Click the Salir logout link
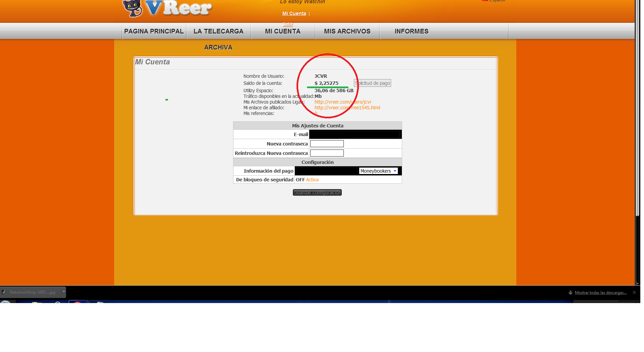 [x=288, y=24]
